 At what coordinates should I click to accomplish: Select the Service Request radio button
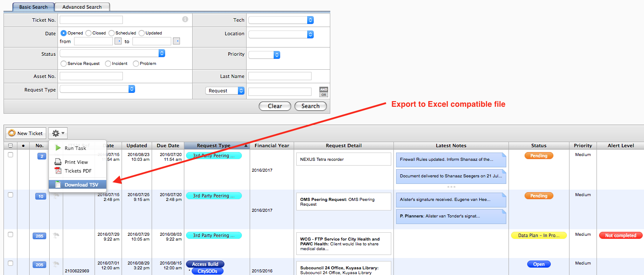coord(64,64)
